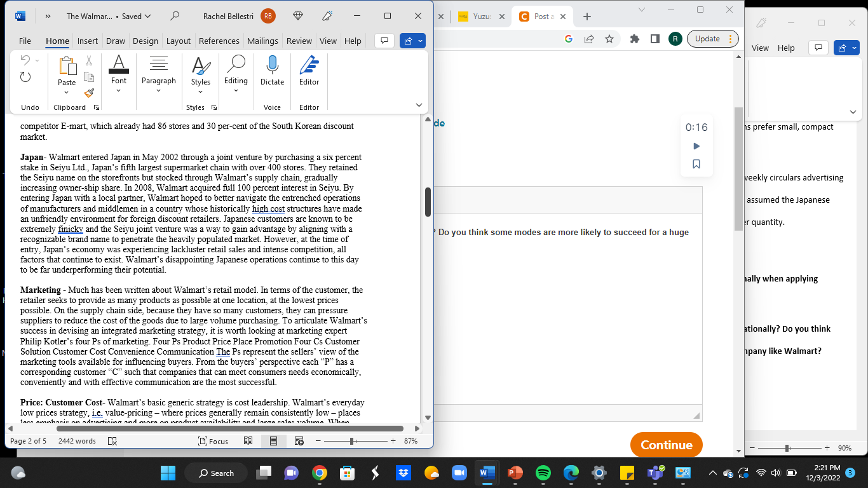Viewport: 868px width, 488px height.
Task: Click the Format Painter brush icon
Action: 89,93
